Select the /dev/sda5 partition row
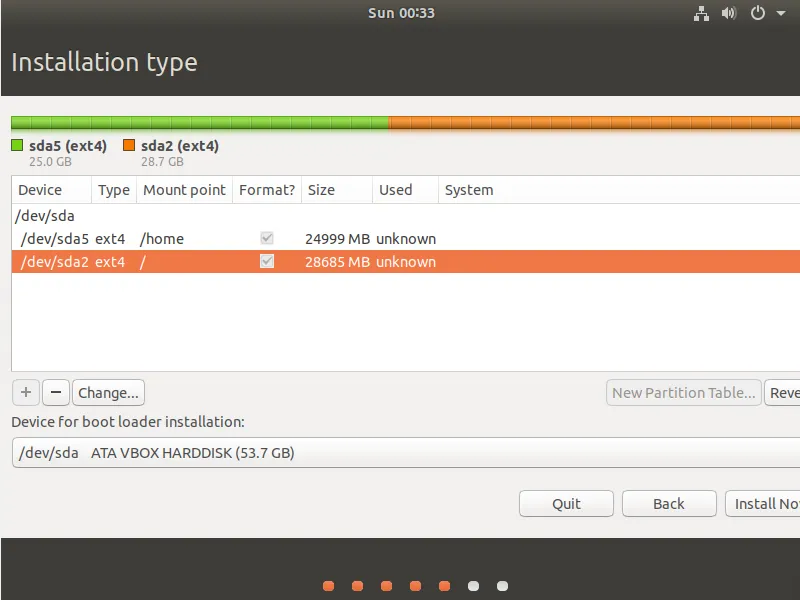The image size is (800, 600). coord(150,238)
